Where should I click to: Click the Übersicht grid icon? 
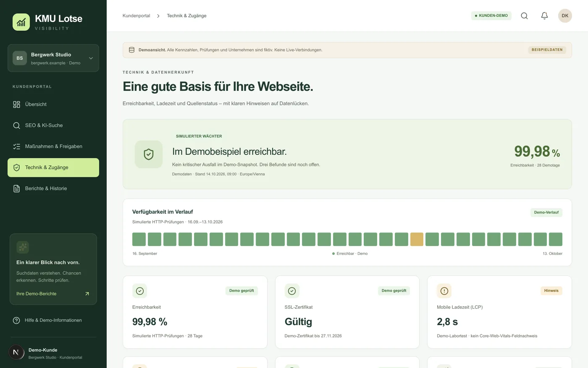16,104
